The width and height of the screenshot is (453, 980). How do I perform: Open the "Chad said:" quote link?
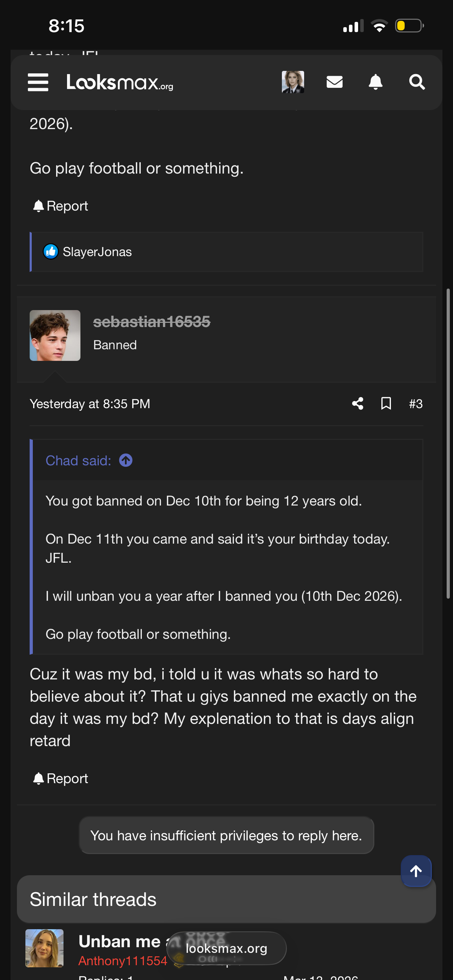pos(78,460)
